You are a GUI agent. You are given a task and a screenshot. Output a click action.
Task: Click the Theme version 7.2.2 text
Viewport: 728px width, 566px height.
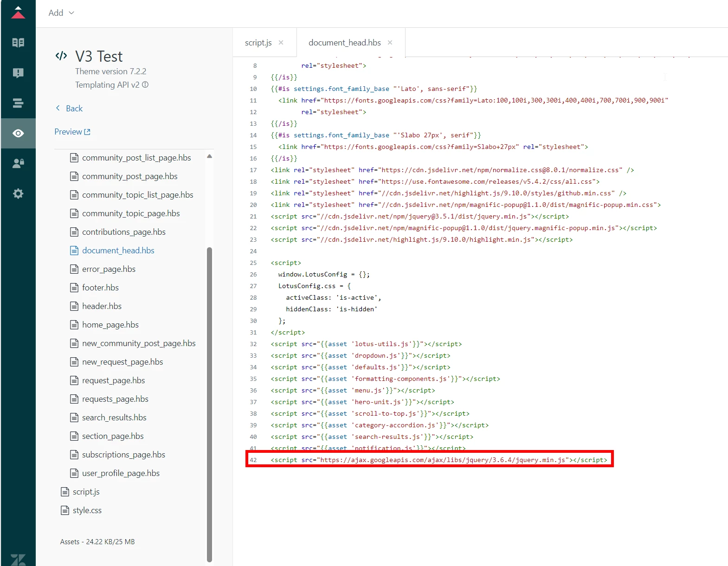point(110,71)
